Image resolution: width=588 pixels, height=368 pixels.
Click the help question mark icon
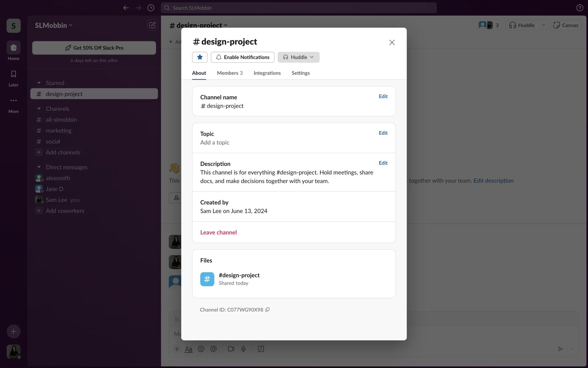point(579,8)
